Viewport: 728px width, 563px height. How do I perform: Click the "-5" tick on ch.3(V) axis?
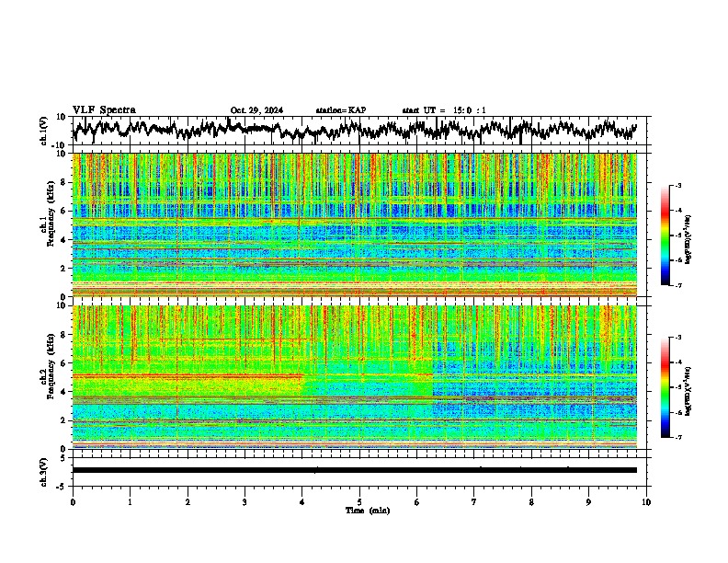(63, 487)
